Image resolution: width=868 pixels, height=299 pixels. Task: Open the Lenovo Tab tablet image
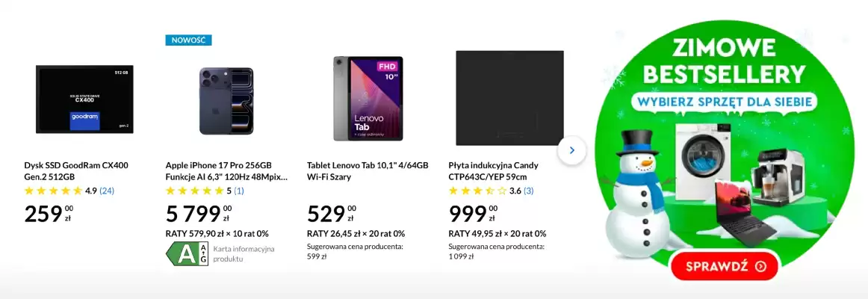368,98
